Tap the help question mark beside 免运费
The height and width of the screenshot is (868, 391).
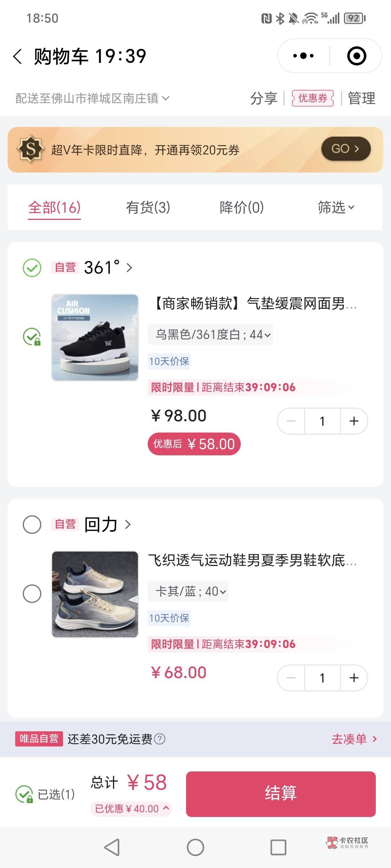click(x=160, y=739)
